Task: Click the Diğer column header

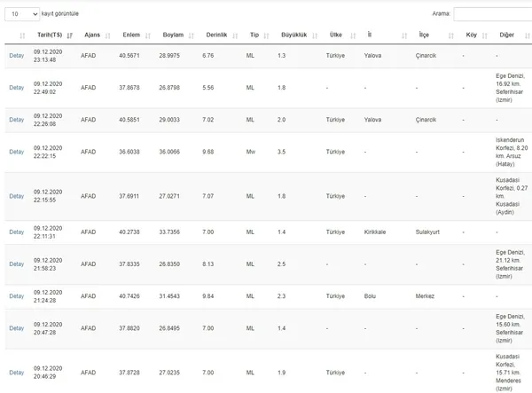Action: [x=506, y=35]
